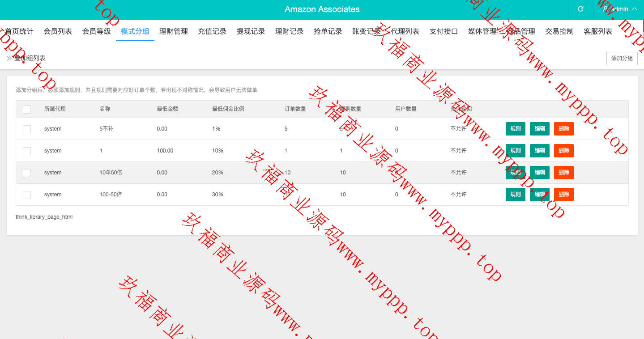The height and width of the screenshot is (339, 644).
Task: Click 编辑 button for 5不补 row
Action: (x=540, y=129)
